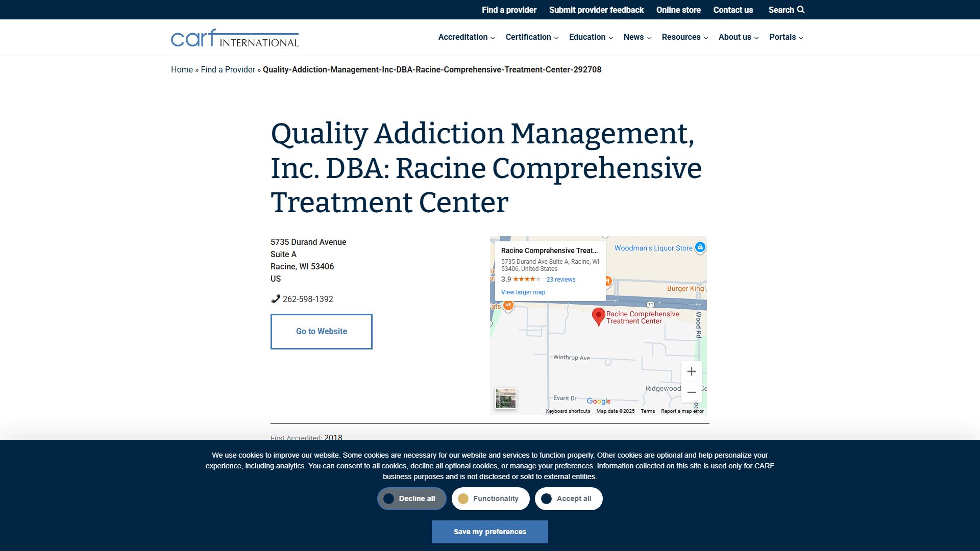Click the Ridgewood label on the map
This screenshot has width=980, height=551.
click(x=663, y=388)
